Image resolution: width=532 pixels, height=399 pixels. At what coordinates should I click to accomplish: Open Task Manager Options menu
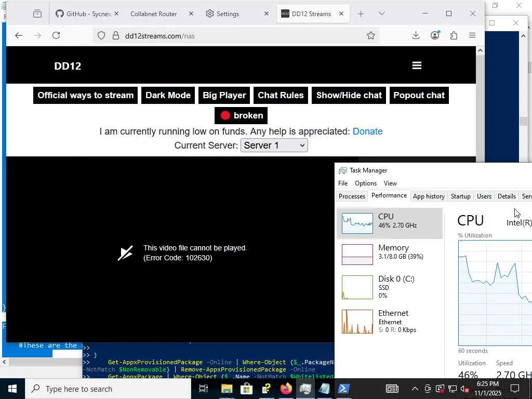click(x=366, y=183)
